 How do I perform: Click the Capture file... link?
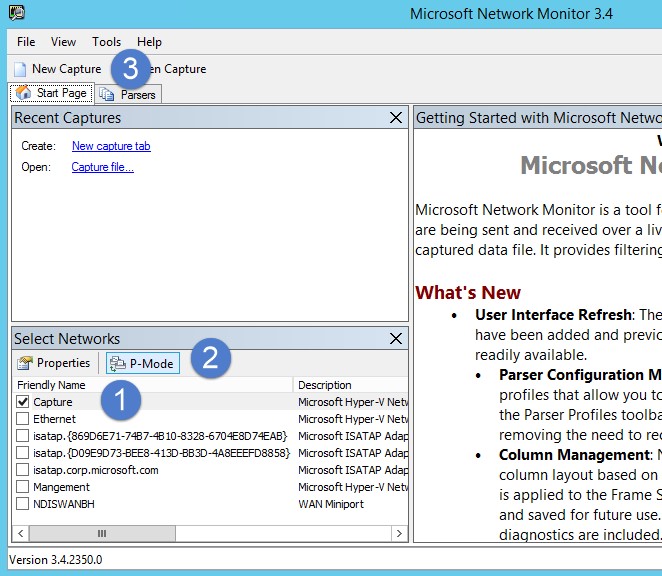click(x=103, y=167)
